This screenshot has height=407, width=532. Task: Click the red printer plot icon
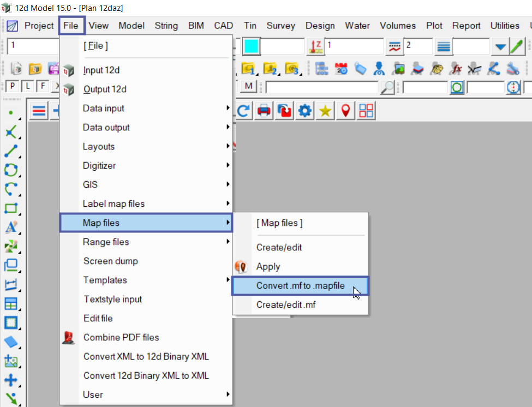coord(264,111)
